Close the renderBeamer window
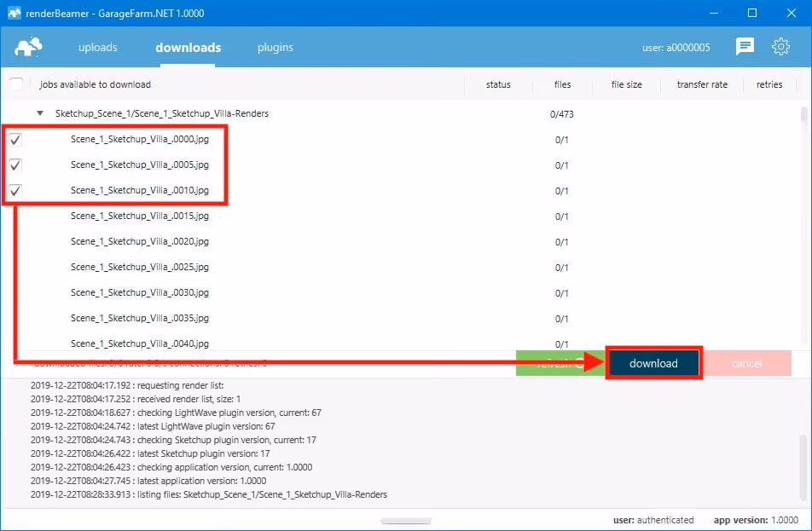 (x=792, y=13)
